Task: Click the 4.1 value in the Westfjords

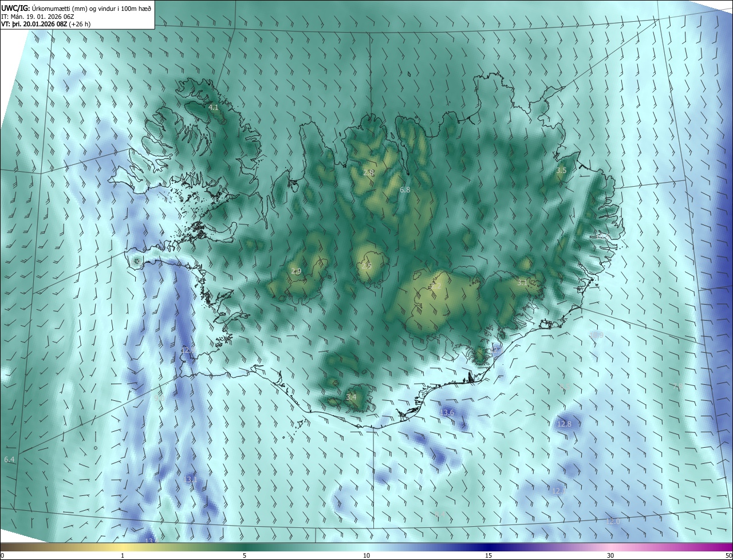Action: pos(214,108)
